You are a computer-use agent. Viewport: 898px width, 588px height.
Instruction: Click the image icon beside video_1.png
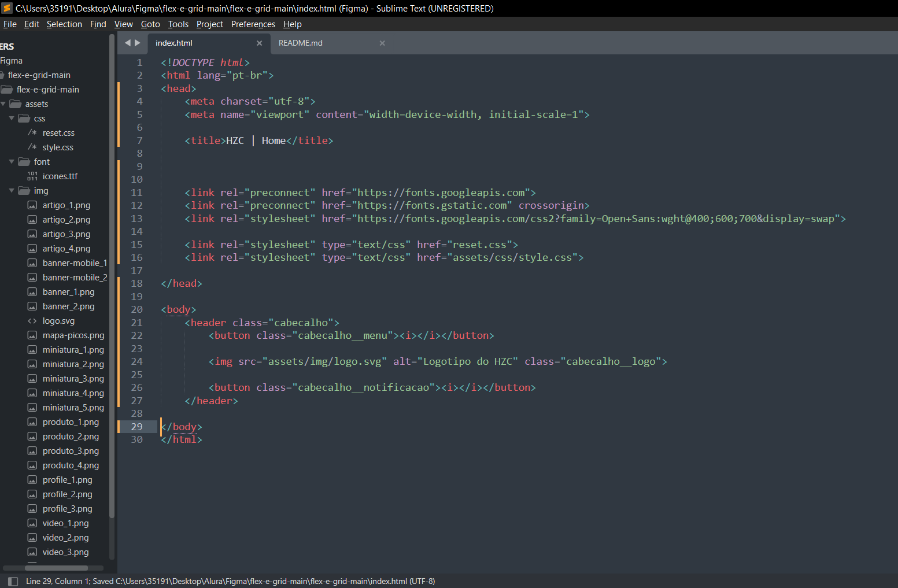click(x=32, y=523)
